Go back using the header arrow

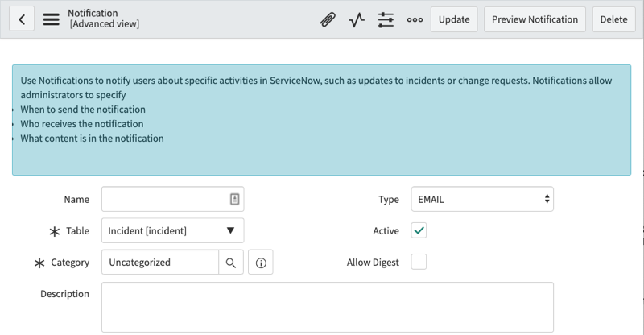pos(22,19)
